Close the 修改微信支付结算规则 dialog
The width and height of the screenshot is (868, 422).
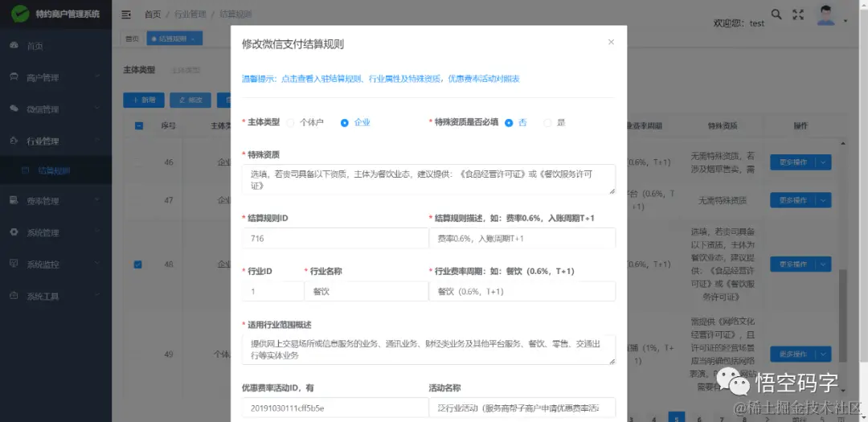click(x=611, y=42)
